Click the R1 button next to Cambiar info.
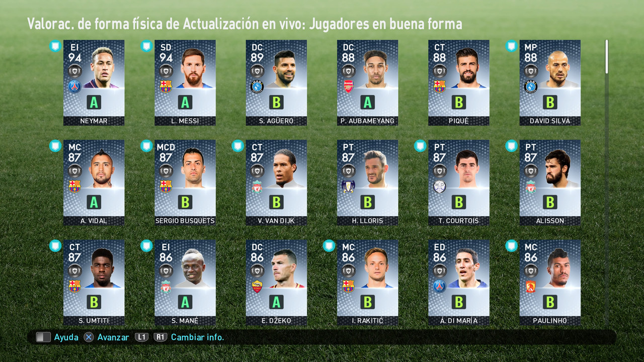Screen dimensions: 644x362 (160, 337)
